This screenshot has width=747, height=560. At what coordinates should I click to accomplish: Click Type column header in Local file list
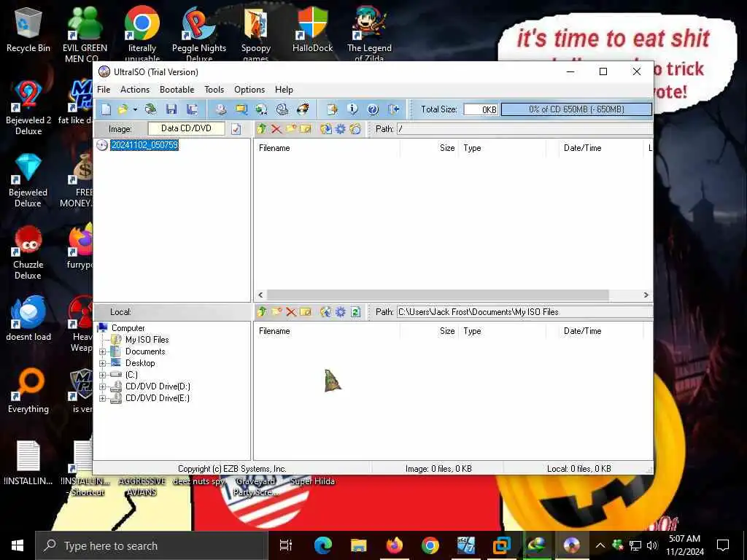point(502,331)
